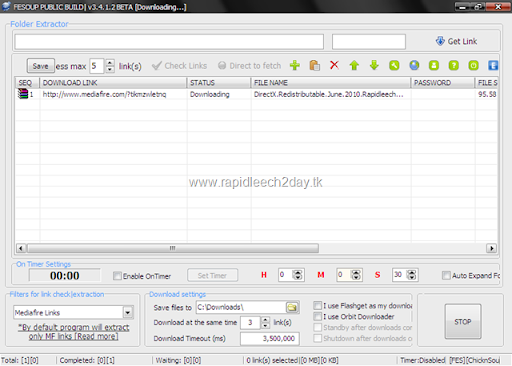Open the Mediafire Links filter dropdown
This screenshot has height=366, width=512.
coord(128,312)
